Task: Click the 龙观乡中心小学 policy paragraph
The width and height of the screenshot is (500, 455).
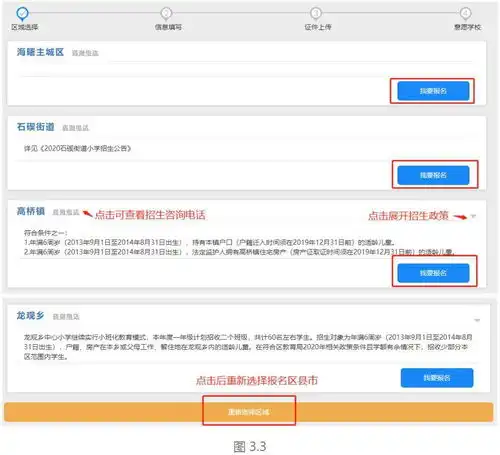Action: pos(248,347)
